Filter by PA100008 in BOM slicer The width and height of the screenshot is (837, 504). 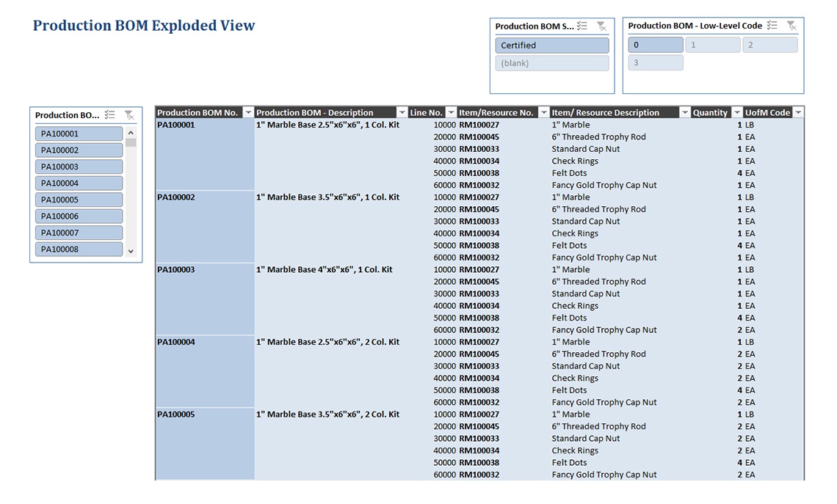[x=79, y=249]
